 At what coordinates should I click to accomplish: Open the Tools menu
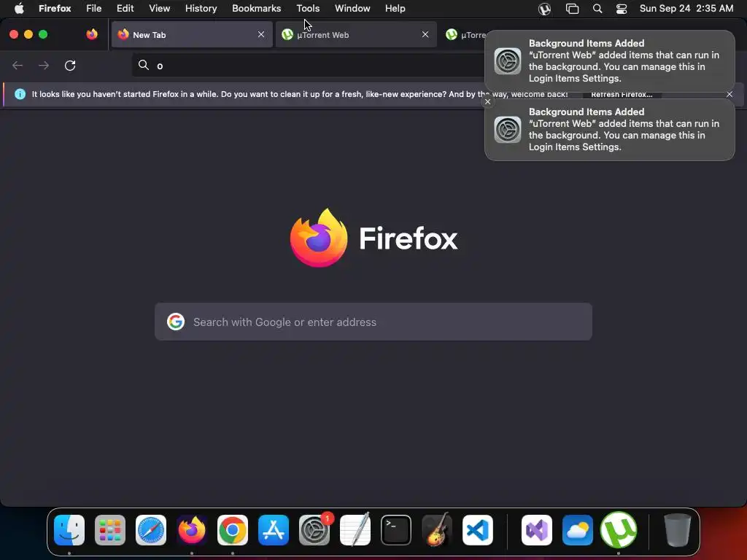[308, 9]
